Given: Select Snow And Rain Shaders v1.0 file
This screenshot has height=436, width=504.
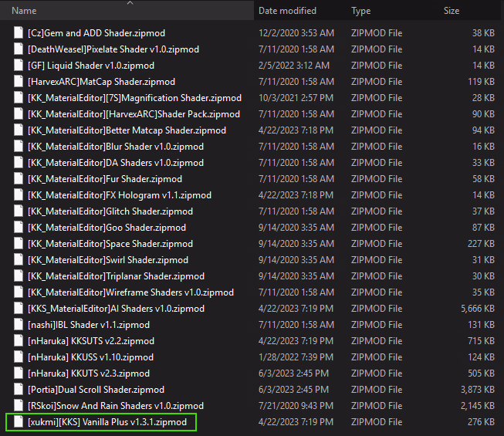Looking at the screenshot, I should pos(115,406).
